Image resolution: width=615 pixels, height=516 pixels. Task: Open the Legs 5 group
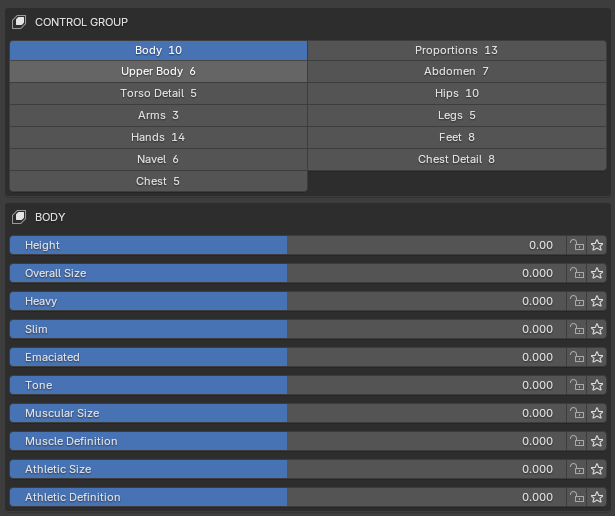(x=457, y=115)
